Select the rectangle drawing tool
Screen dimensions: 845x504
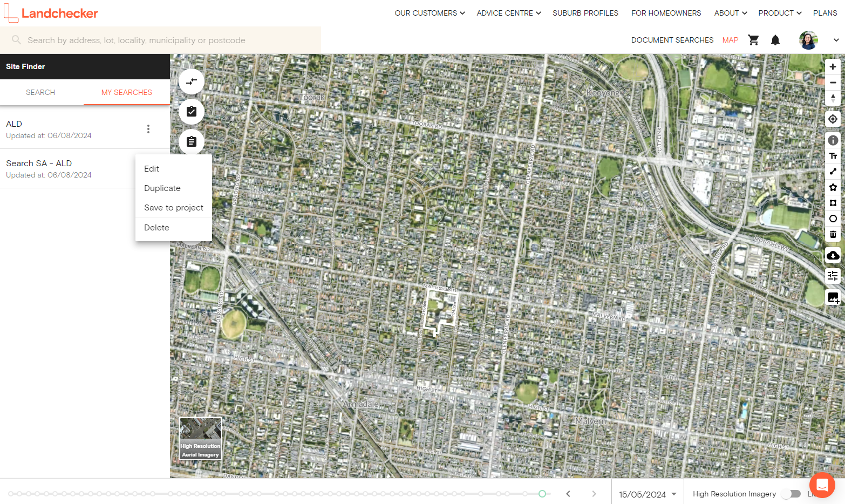coord(833,203)
